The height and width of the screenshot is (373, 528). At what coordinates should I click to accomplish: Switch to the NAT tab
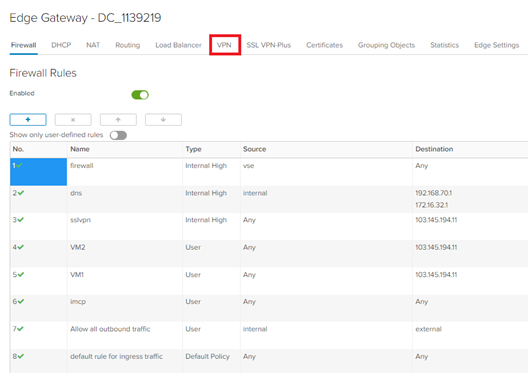pyautogui.click(x=93, y=45)
